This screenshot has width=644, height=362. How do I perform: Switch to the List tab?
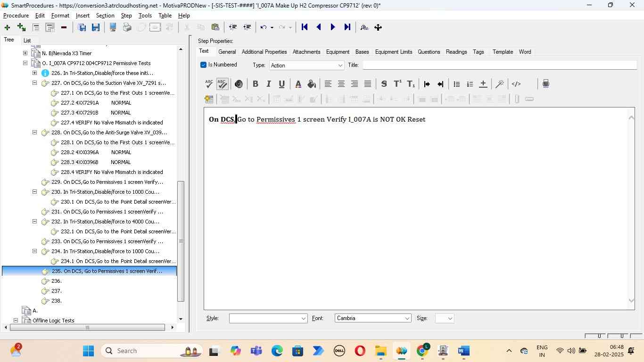[x=27, y=41]
